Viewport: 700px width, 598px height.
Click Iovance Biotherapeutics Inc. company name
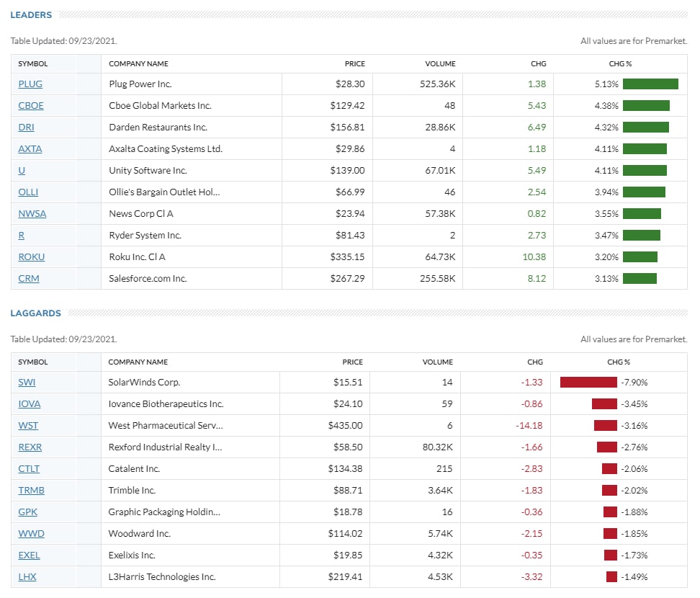pyautogui.click(x=166, y=403)
